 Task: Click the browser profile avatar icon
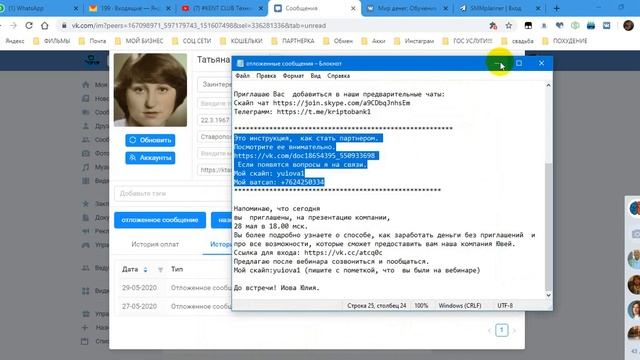click(628, 25)
